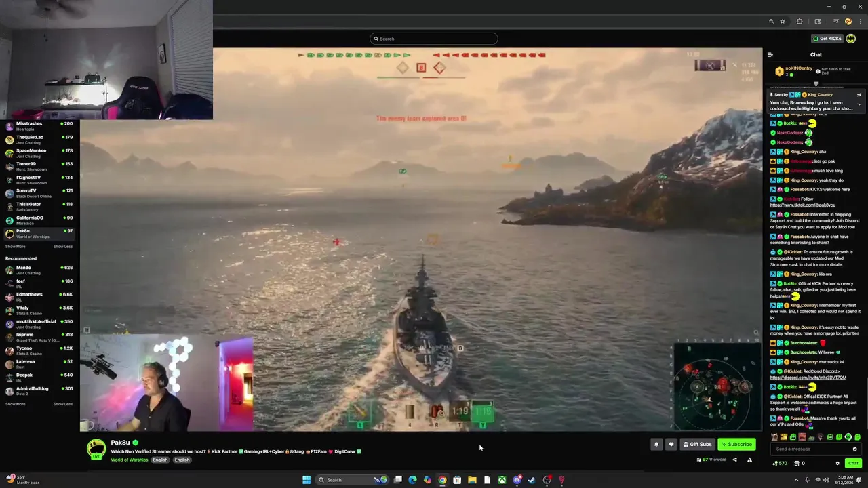This screenshot has width=868, height=488.
Task: Open World of Warships category link
Action: (x=129, y=460)
